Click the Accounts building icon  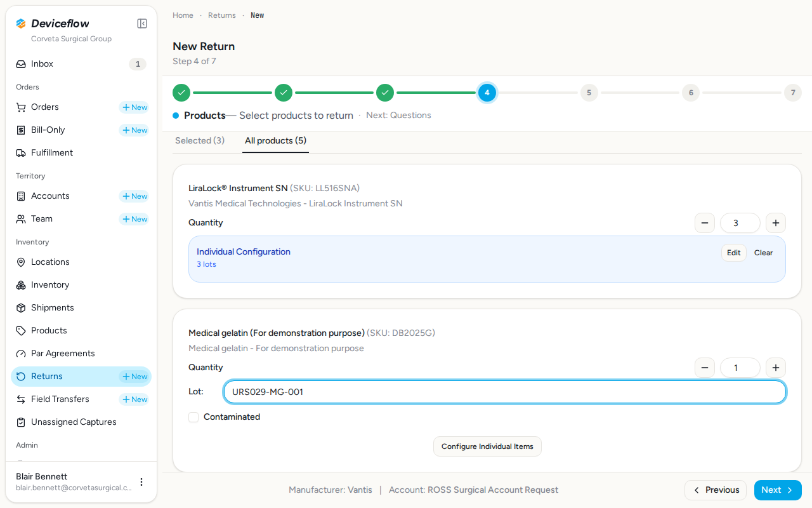pyautogui.click(x=21, y=196)
